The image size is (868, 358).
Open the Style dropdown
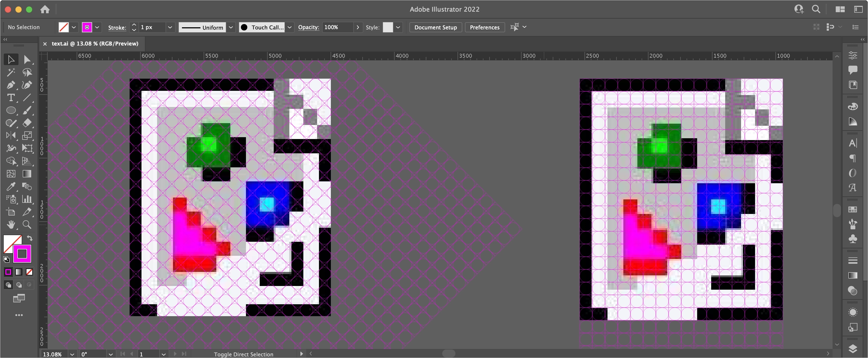pos(398,27)
